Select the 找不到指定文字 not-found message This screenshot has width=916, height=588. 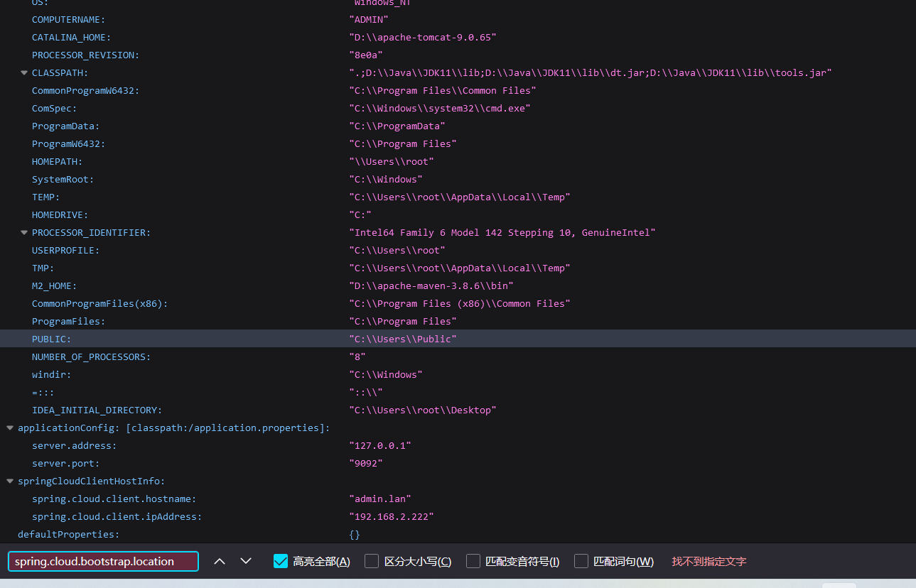[709, 561]
